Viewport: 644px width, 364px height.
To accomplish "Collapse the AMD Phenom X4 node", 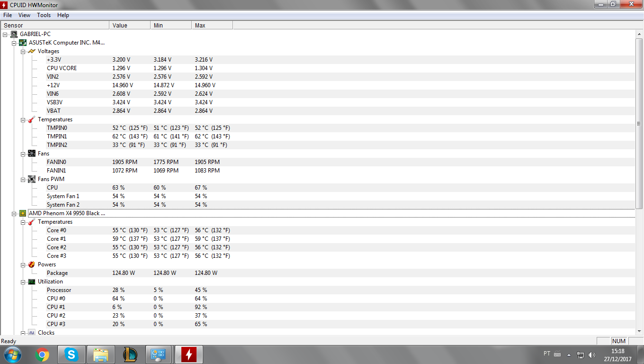I will tap(14, 213).
